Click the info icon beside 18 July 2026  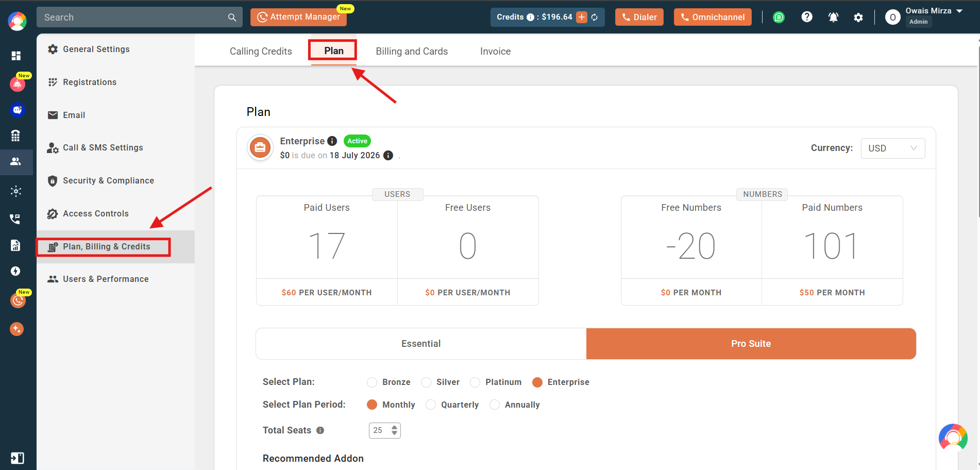pos(388,155)
